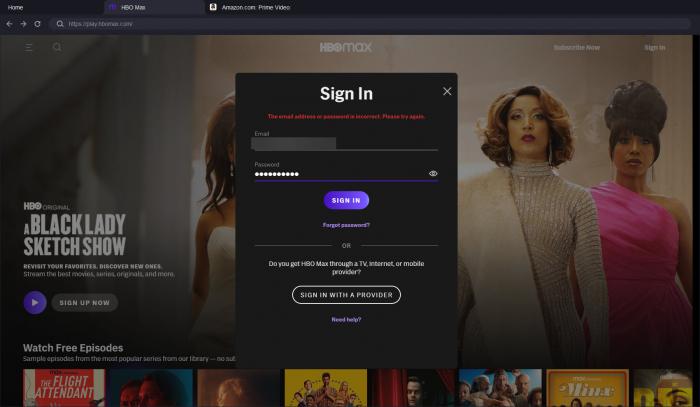Screen dimensions: 700x407
Task: Select the HBO Max browser tab
Action: pos(154,7)
